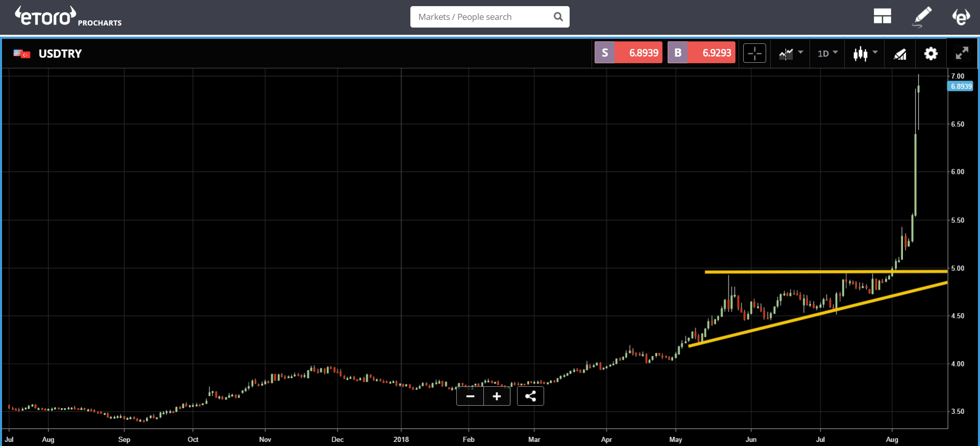This screenshot has height=446, width=980.
Task: Click the blue 6.8939 current price tag
Action: (x=961, y=86)
